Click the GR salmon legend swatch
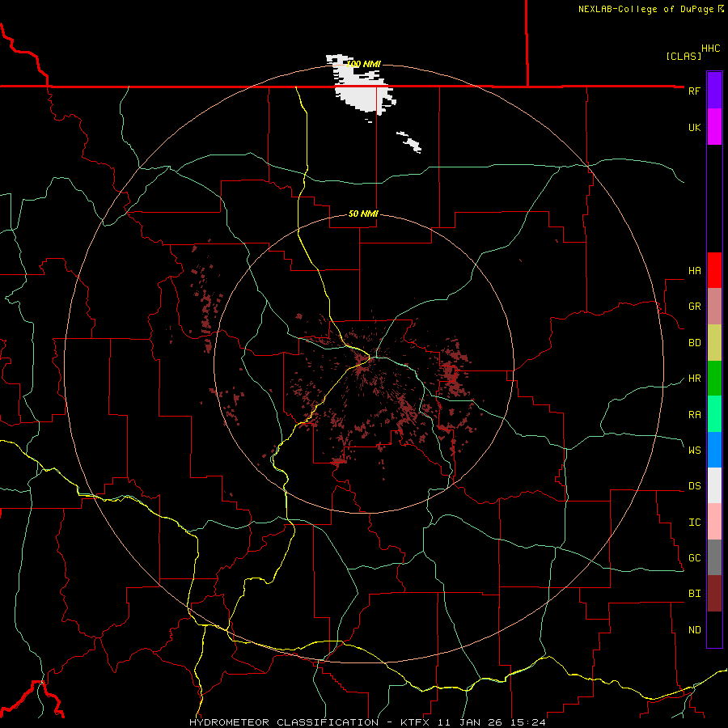The height and width of the screenshot is (728, 728). (x=714, y=307)
